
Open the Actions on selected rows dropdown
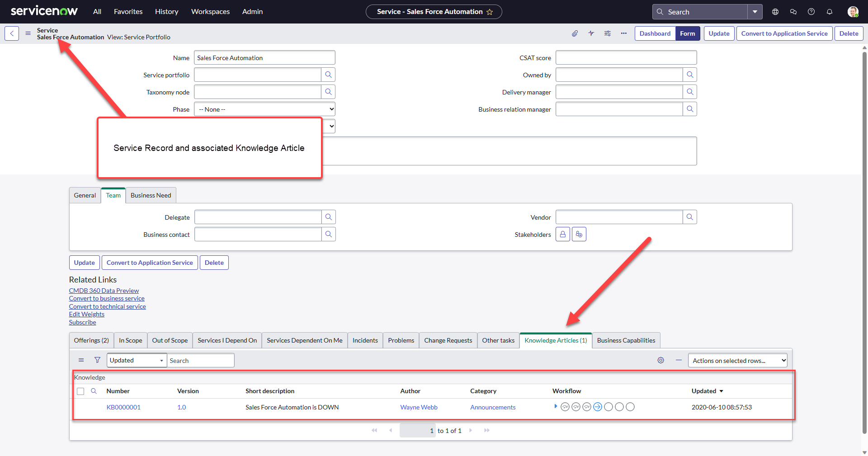(737, 360)
